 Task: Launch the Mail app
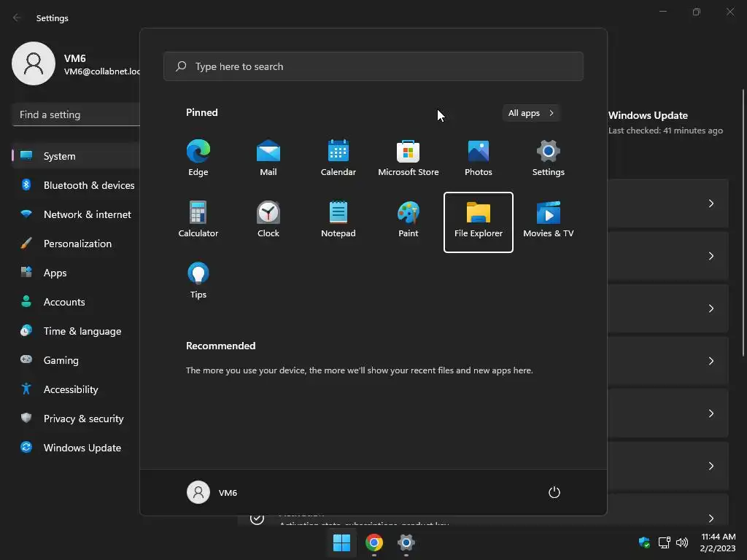[268, 158]
